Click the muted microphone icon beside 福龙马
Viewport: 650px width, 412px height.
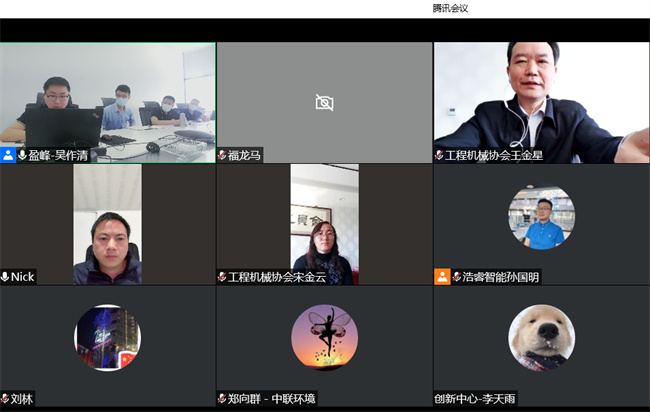pos(222,155)
